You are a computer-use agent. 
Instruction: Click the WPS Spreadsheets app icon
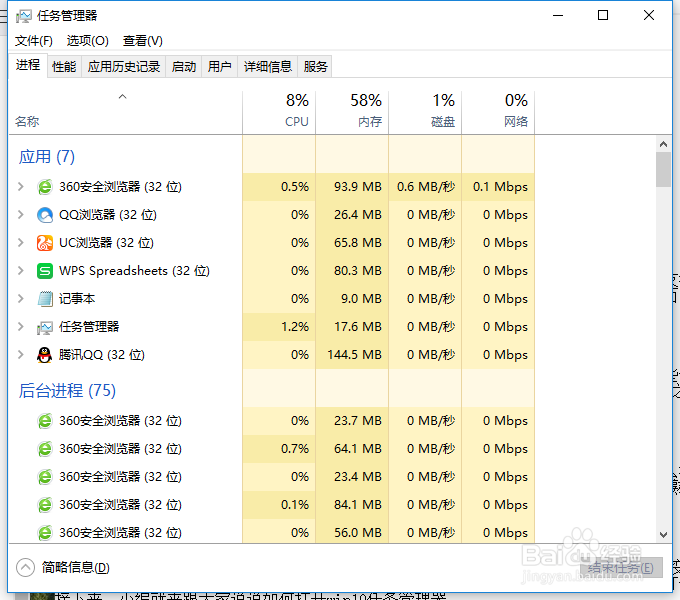coord(45,271)
